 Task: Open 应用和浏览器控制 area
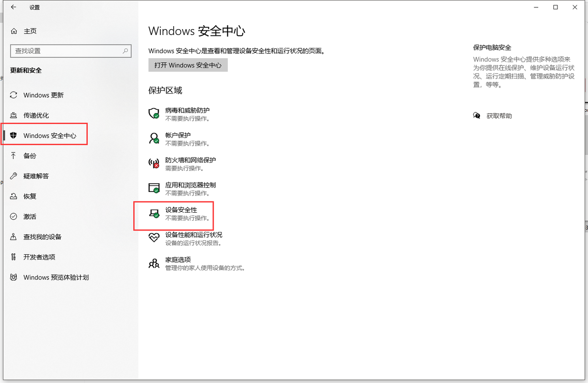(x=182, y=189)
